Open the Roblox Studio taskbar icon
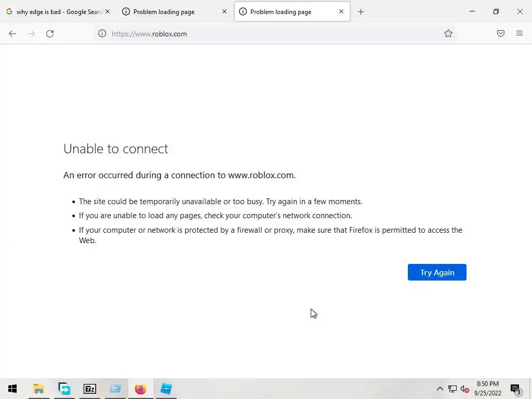The width and height of the screenshot is (532, 399). point(166,389)
